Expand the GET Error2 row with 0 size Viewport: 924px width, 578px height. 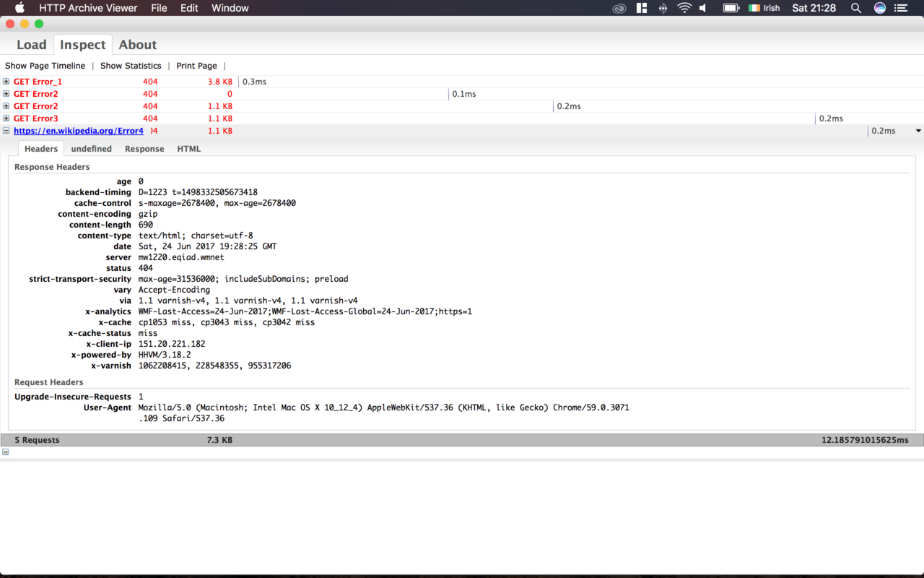pyautogui.click(x=6, y=94)
